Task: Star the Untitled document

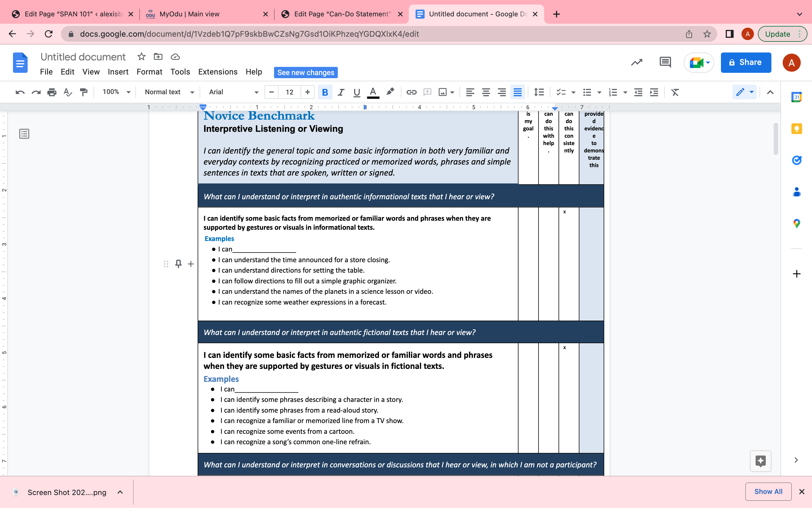Action: click(x=141, y=56)
